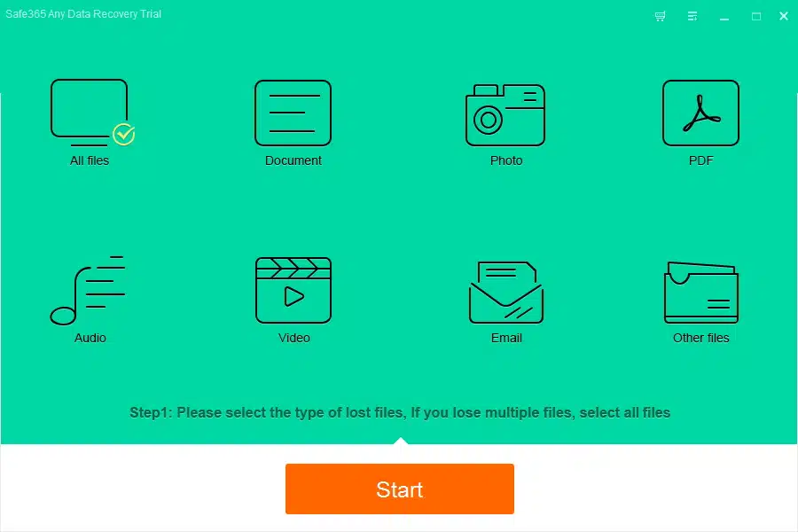
Task: Click the Other files label
Action: click(700, 338)
